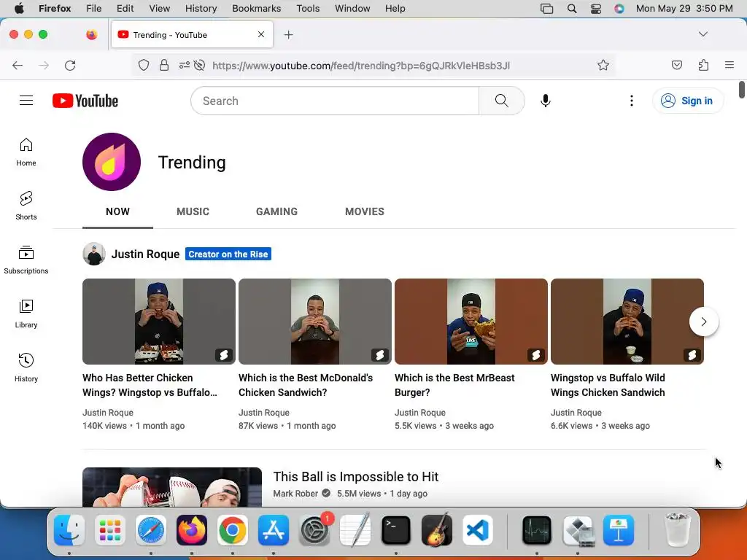This screenshot has width=747, height=560.
Task: Open a new tab with plus
Action: coord(288,35)
